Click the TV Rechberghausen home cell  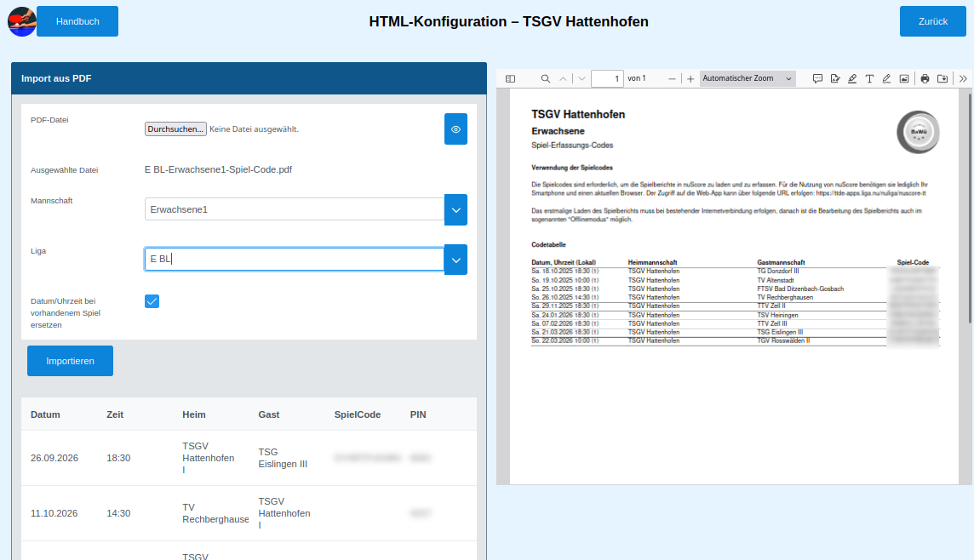tap(215, 513)
